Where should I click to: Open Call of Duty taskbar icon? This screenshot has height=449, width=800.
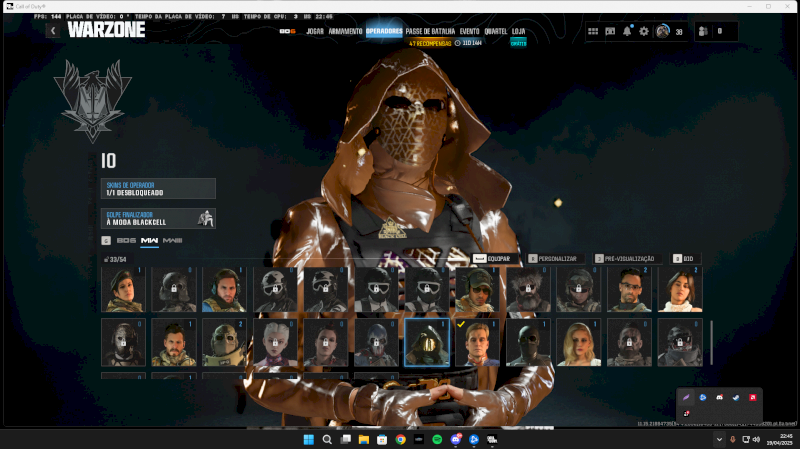click(492, 439)
